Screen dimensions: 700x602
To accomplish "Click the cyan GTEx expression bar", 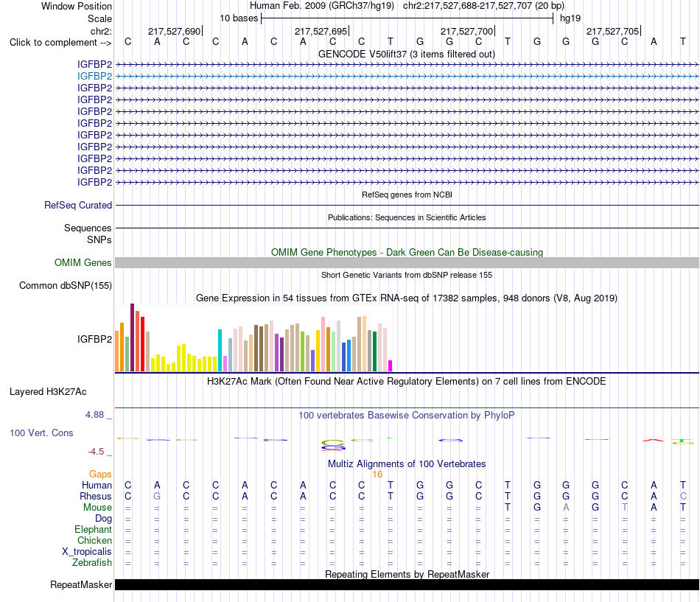I will click(220, 351).
